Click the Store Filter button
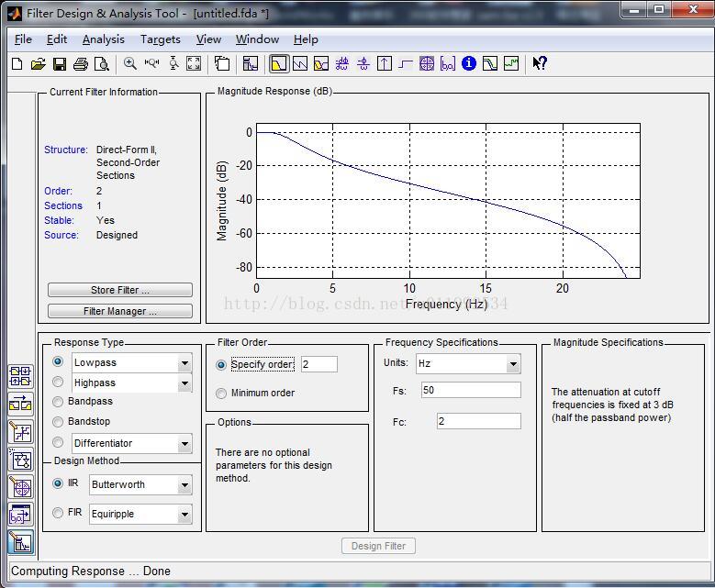The image size is (715, 588). click(x=120, y=290)
